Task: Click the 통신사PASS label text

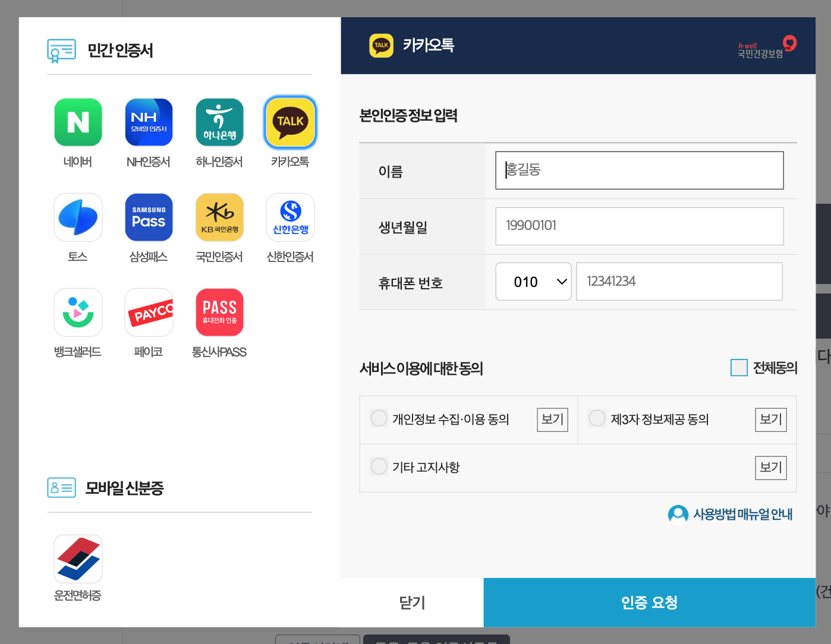Action: 219,352
